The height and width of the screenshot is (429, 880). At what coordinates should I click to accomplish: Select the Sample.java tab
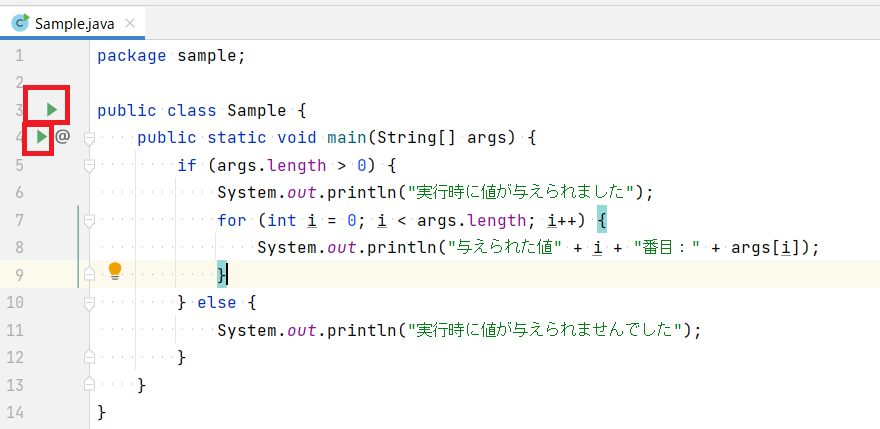(x=73, y=23)
